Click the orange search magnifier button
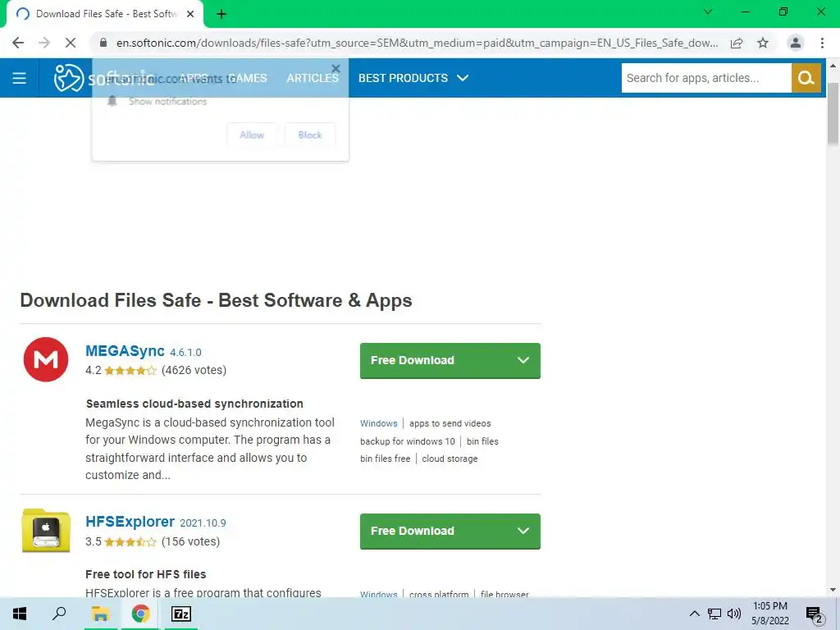The width and height of the screenshot is (840, 630). pyautogui.click(x=806, y=78)
